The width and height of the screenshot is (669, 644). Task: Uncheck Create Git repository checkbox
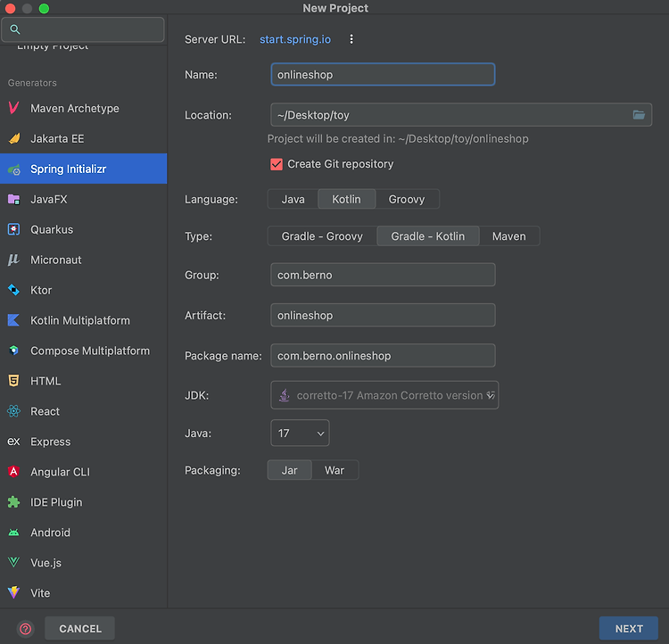click(x=277, y=164)
